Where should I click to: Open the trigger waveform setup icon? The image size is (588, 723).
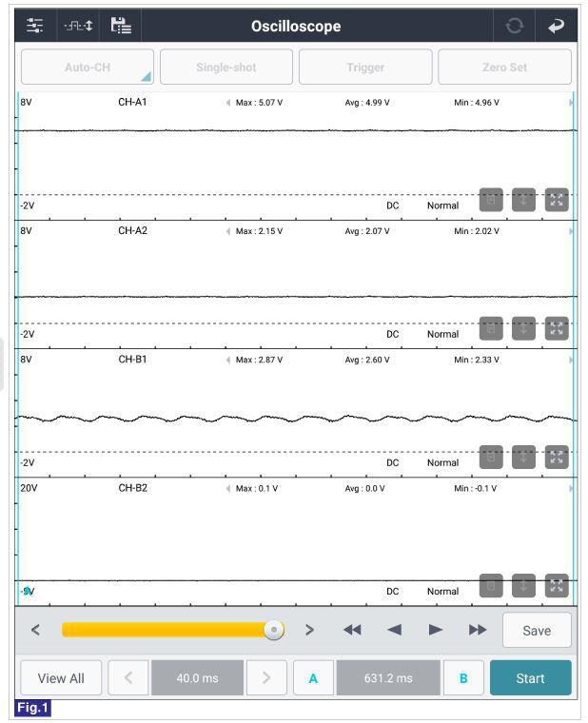[x=78, y=26]
